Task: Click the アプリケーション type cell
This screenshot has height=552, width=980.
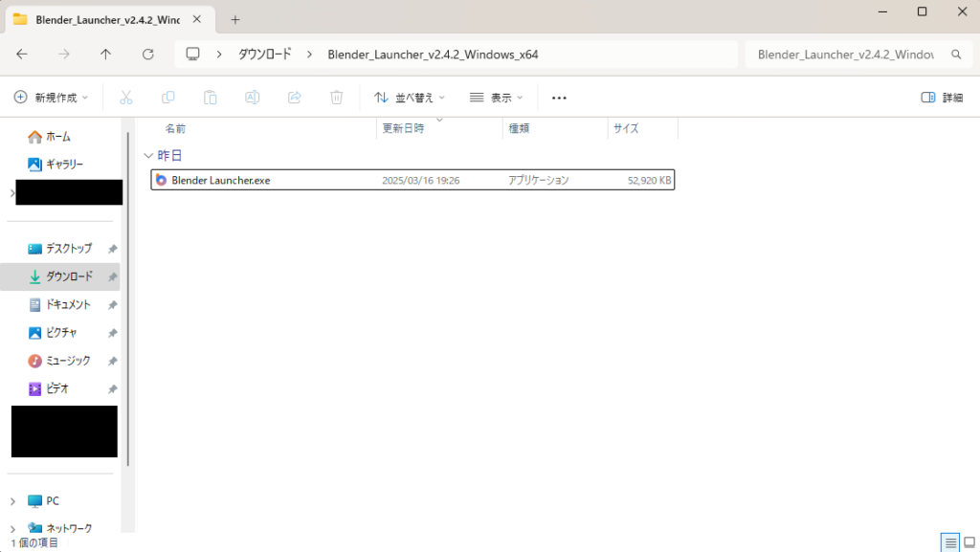Action: pos(538,180)
